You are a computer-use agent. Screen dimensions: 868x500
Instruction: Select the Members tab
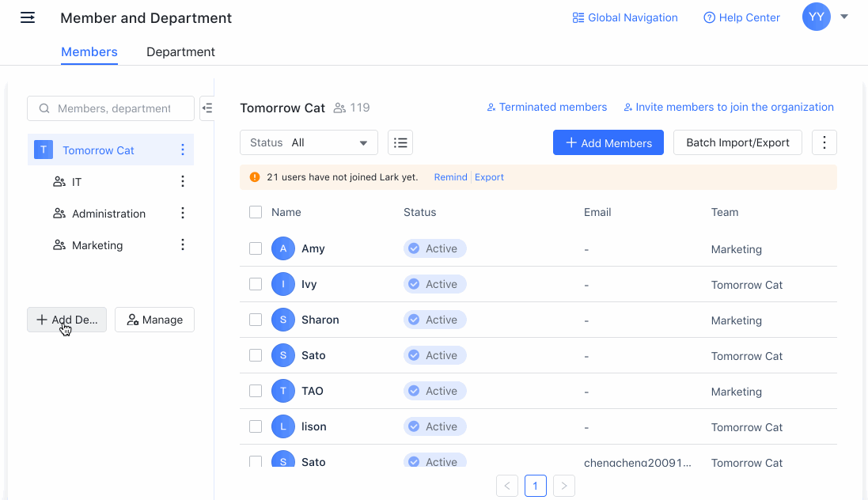(x=89, y=52)
